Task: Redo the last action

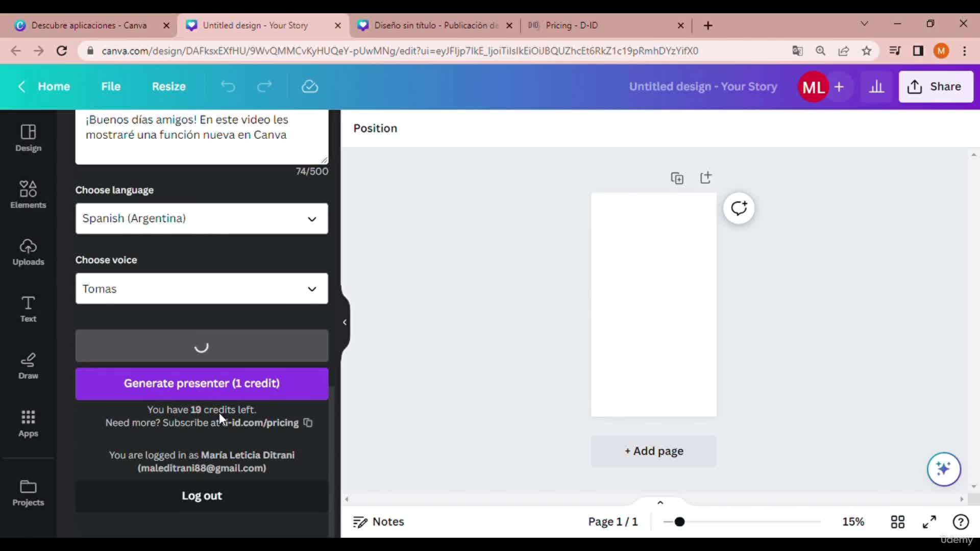Action: point(264,87)
